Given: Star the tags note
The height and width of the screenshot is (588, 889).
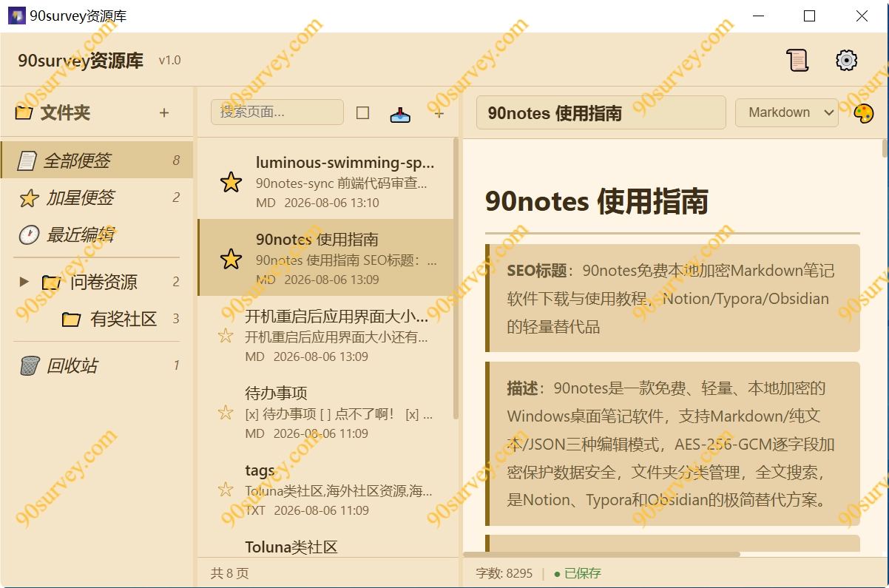Looking at the screenshot, I should click(x=226, y=490).
